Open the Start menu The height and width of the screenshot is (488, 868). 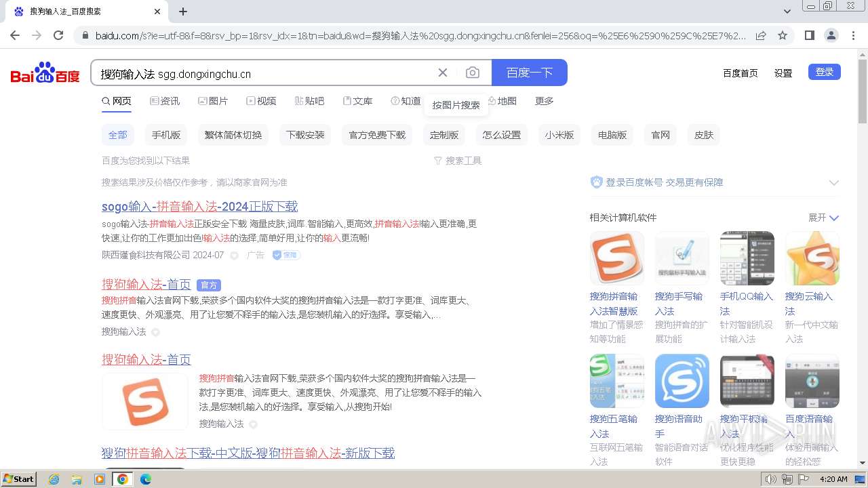[18, 479]
